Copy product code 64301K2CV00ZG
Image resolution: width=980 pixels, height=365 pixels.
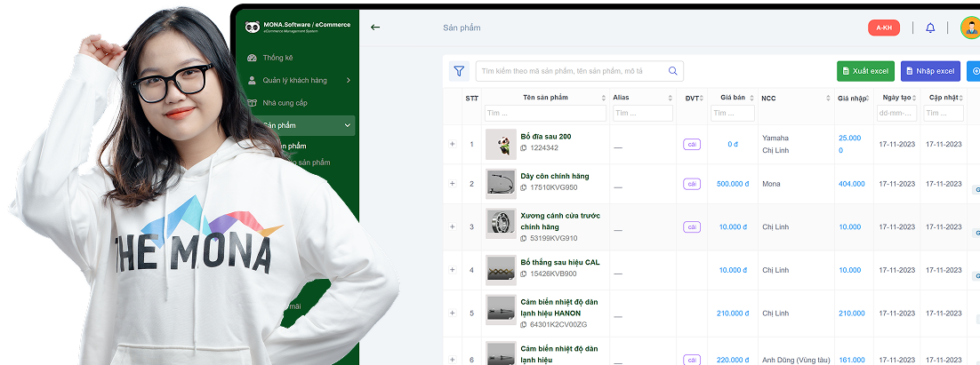tap(524, 324)
